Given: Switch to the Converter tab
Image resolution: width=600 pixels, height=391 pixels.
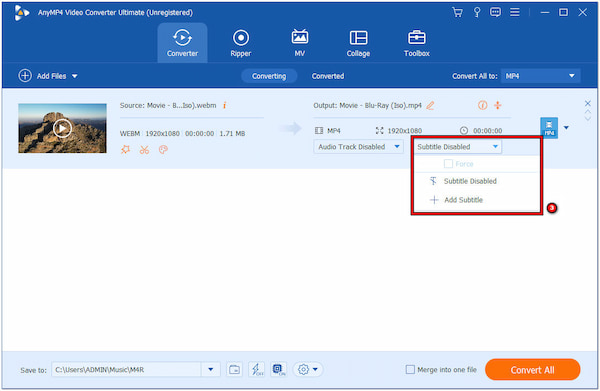Looking at the screenshot, I should 182,43.
